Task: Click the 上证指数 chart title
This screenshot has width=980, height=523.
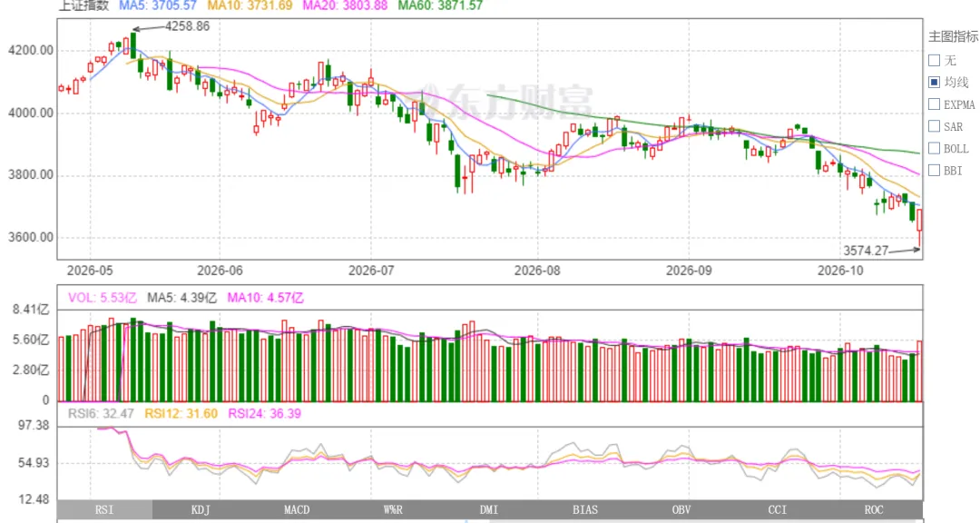Action: pos(83,5)
